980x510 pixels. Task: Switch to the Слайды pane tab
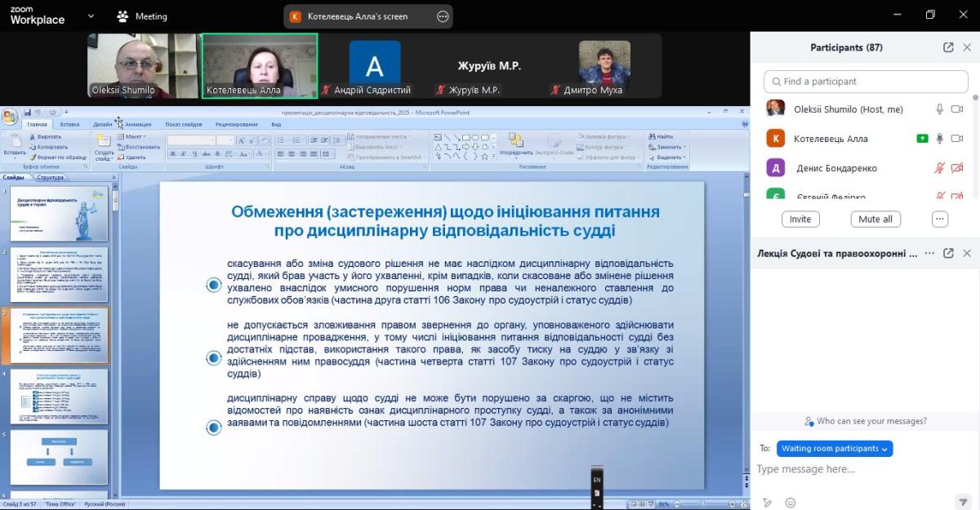click(x=13, y=177)
